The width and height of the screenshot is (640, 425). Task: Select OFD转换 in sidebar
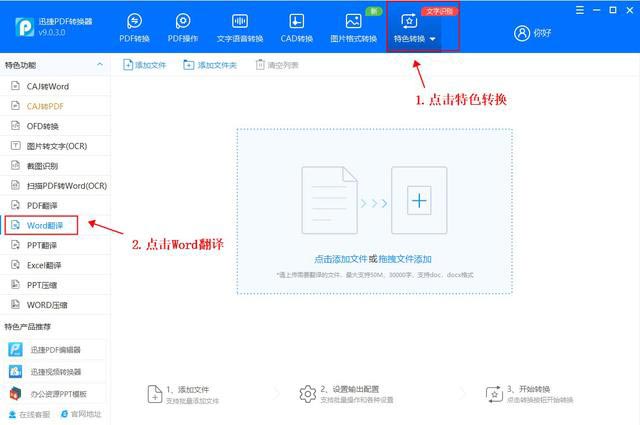[x=55, y=126]
